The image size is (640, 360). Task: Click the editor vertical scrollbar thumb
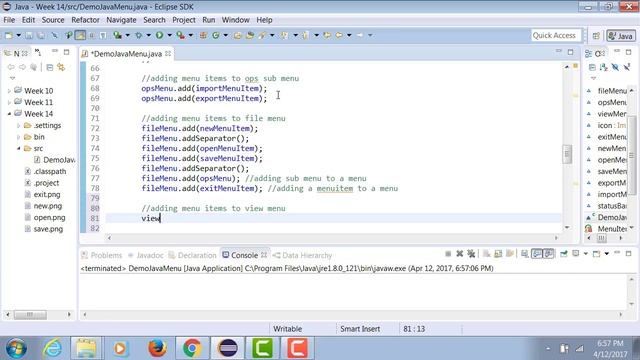click(567, 154)
